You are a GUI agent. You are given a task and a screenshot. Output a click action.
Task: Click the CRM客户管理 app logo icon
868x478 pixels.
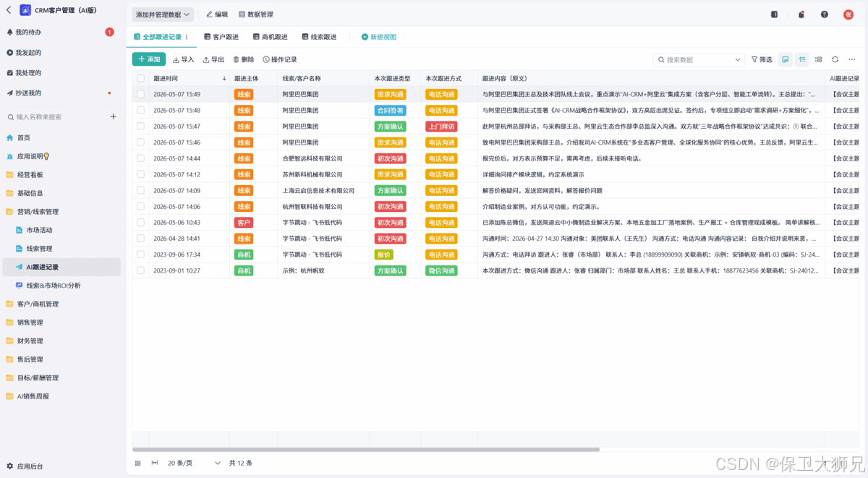[x=25, y=10]
